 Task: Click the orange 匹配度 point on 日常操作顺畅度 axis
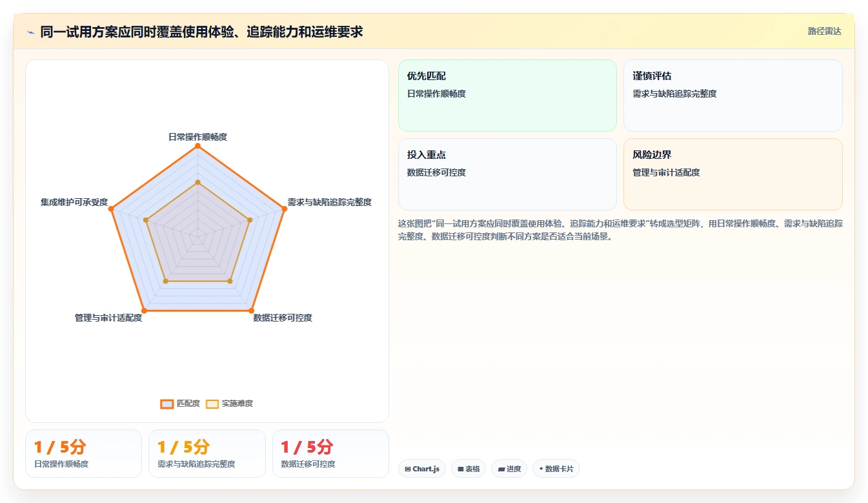[x=197, y=146]
